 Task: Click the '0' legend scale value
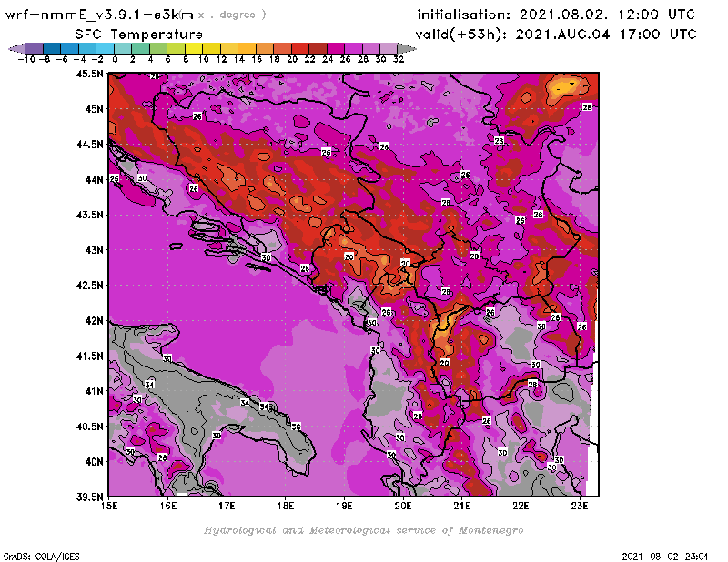coord(115,59)
